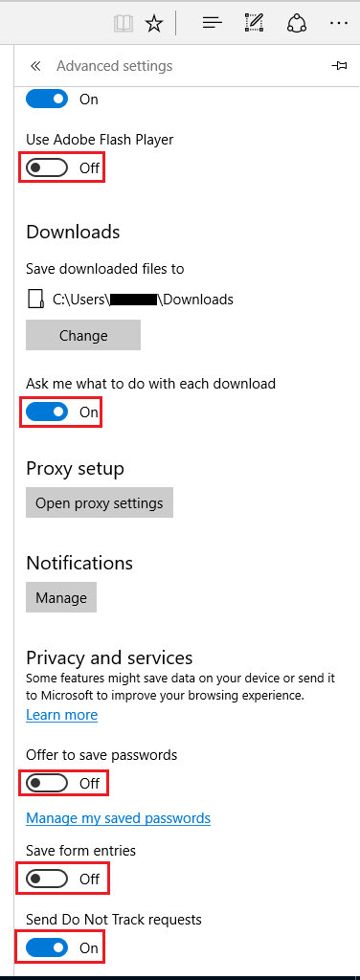Pin the Advanced settings pane
This screenshot has width=360, height=980.
(339, 66)
